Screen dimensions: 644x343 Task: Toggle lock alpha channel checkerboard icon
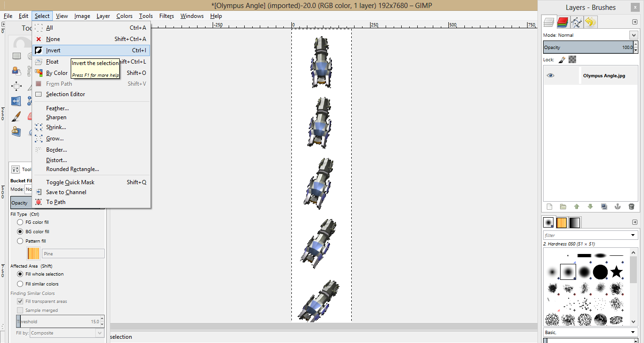coord(572,59)
